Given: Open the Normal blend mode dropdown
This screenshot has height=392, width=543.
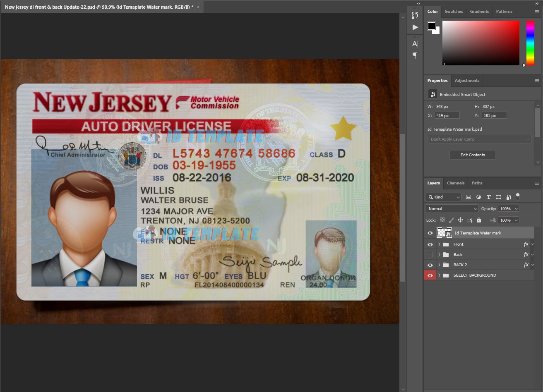Looking at the screenshot, I should pyautogui.click(x=452, y=209).
